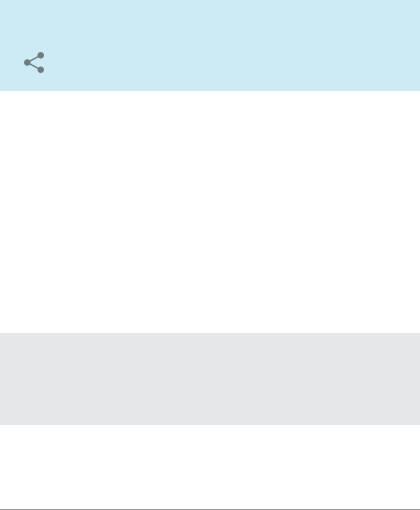Click the thin gray bottom border line
This screenshot has width=420, height=510.
click(x=210, y=509)
